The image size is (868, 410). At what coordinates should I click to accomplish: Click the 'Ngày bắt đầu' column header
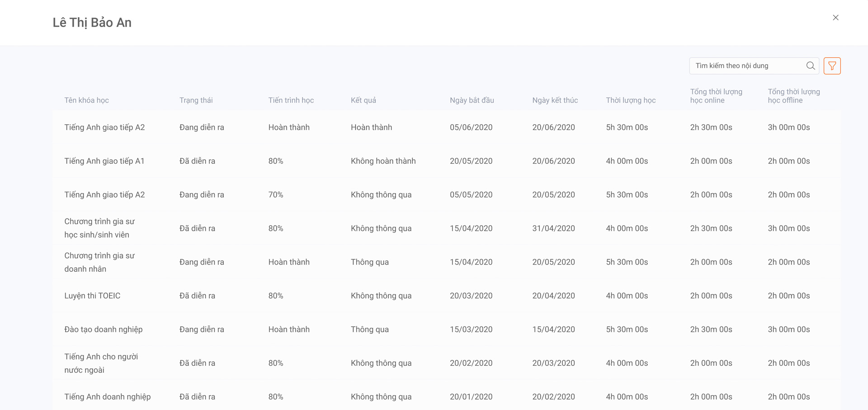pyautogui.click(x=472, y=100)
